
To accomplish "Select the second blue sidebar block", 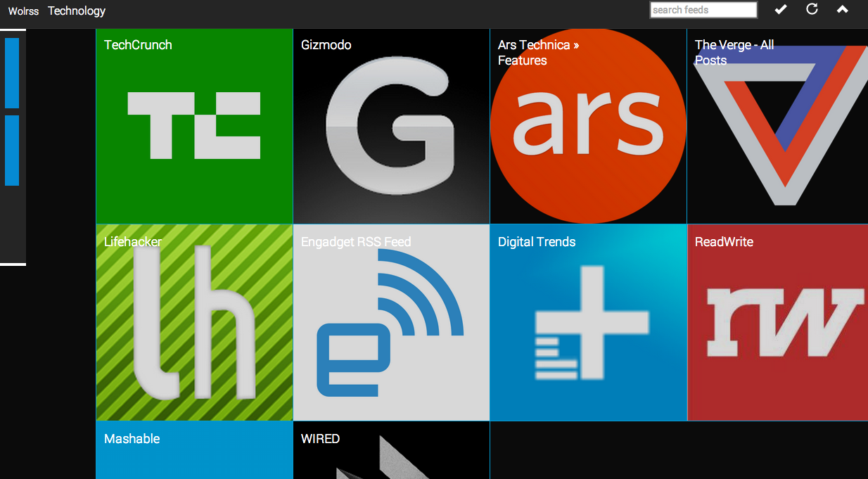I will (x=12, y=151).
